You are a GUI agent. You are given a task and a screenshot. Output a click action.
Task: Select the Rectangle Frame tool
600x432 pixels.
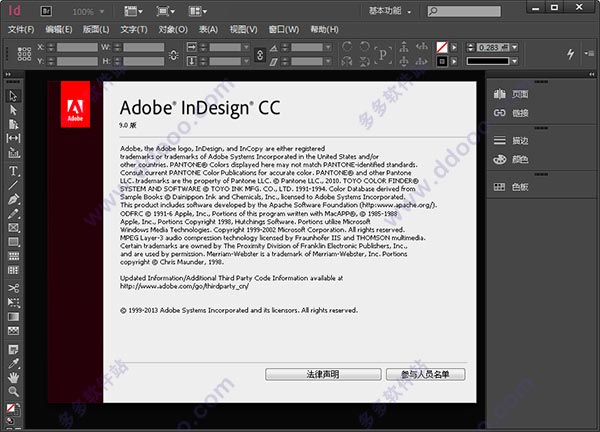click(x=13, y=228)
